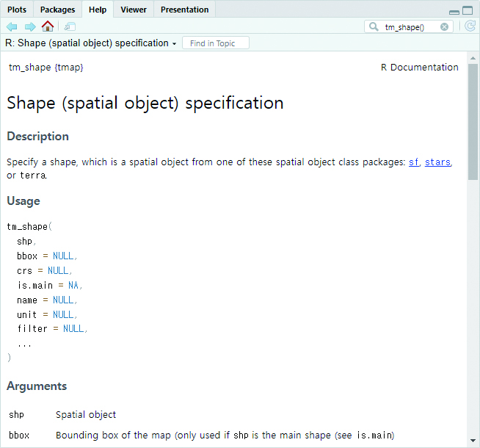Screen dimensions: 480x448
Task: Click the refresh help topic icon
Action: coord(470,26)
